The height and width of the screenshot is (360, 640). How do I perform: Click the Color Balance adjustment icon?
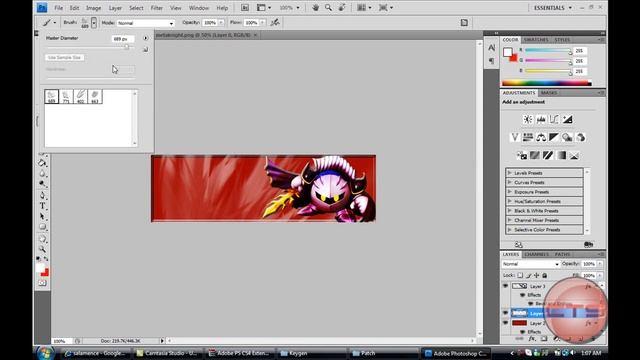(x=541, y=137)
